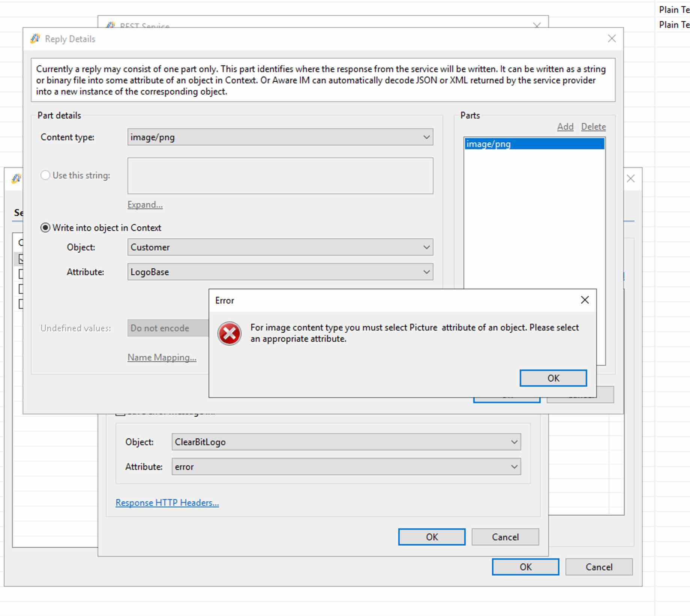Close the rearmost dialog window
The height and width of the screenshot is (616, 690).
point(631,179)
